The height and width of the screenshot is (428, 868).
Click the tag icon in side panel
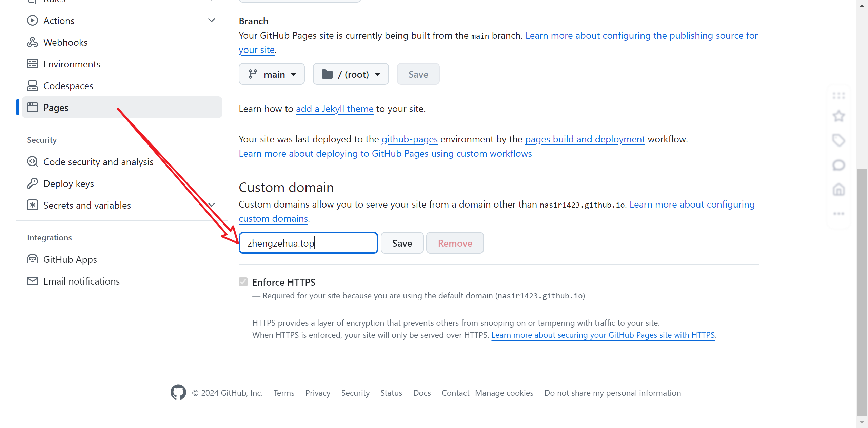click(x=839, y=140)
